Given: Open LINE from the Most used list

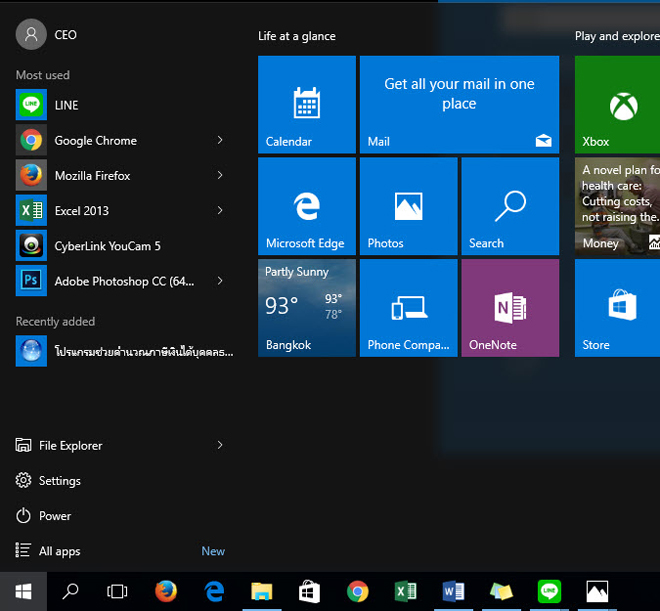Looking at the screenshot, I should coord(66,105).
